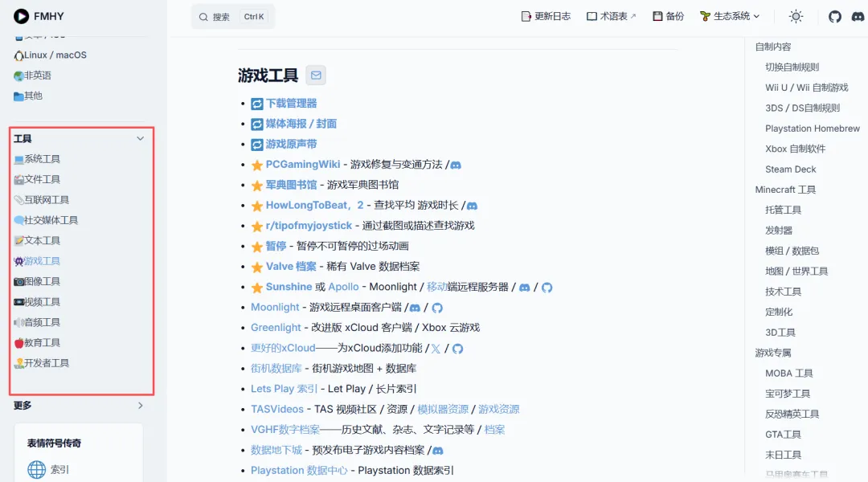The height and width of the screenshot is (482, 868).
Task: Select 文本工具 in sidebar
Action: pos(37,241)
